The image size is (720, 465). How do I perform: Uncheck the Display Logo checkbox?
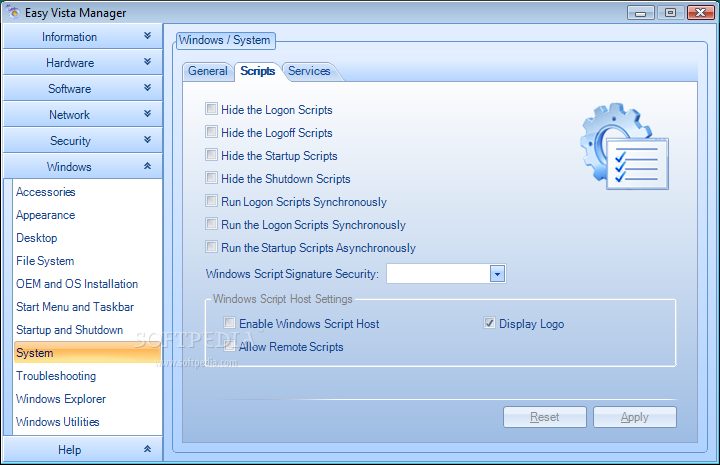pos(489,323)
